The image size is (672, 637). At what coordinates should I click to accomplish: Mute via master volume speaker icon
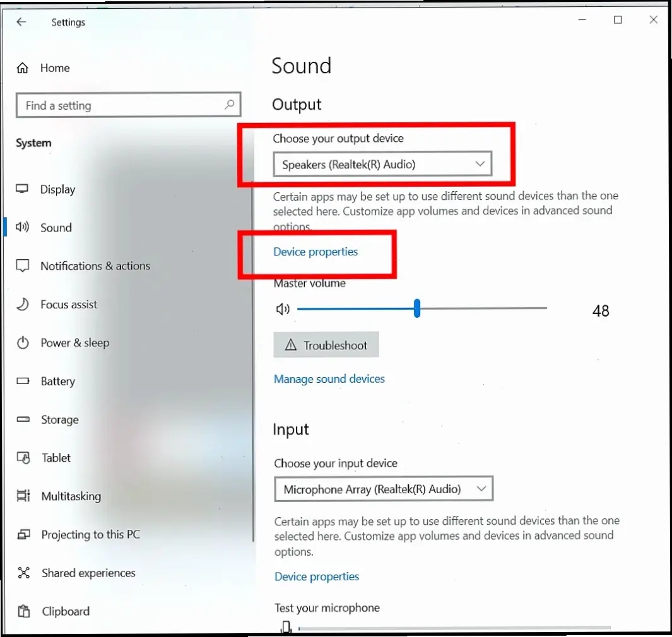point(283,309)
